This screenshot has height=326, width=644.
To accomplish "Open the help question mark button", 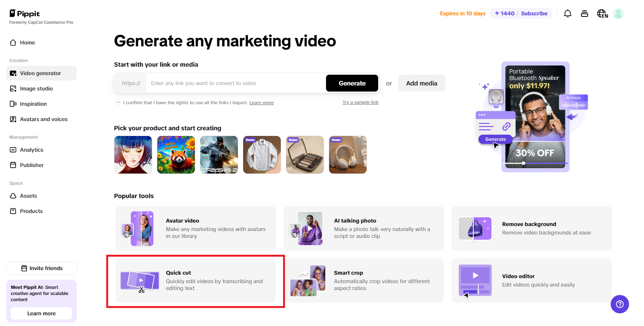I will (x=620, y=304).
